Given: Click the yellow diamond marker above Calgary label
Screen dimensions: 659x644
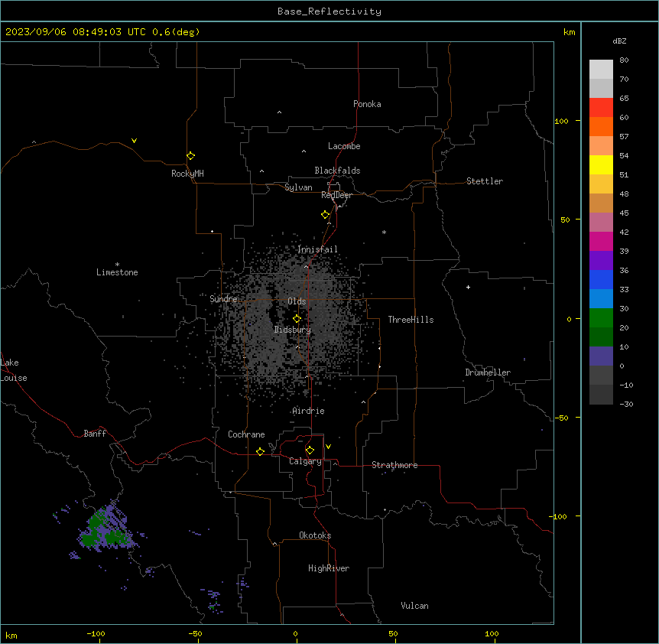Looking at the screenshot, I should [x=310, y=450].
